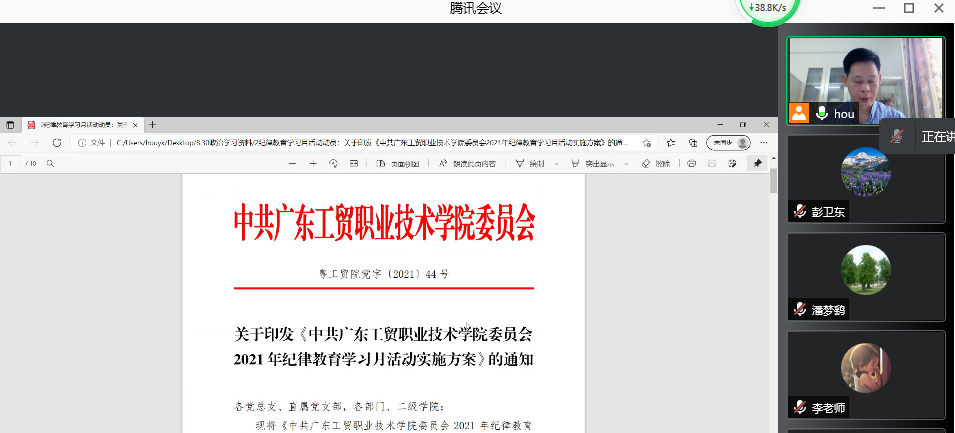Expand the Draw tool dropdown arrow
Viewport: 955px width, 433px height.
click(554, 163)
